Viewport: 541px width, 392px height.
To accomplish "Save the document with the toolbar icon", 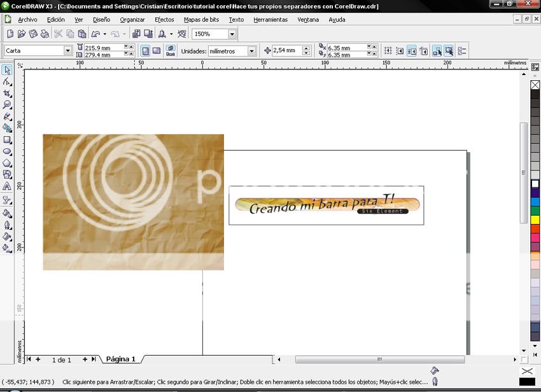I will [x=33, y=34].
